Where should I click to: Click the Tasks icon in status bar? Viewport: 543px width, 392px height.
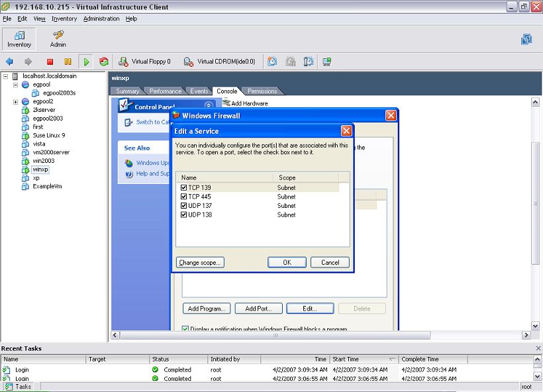(x=9, y=387)
